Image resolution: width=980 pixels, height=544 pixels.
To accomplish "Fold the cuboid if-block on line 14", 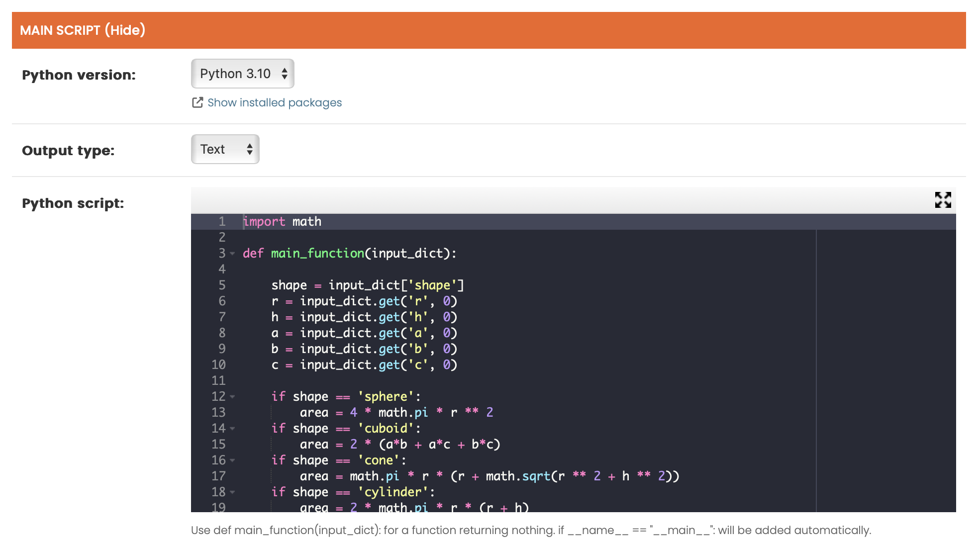I will pyautogui.click(x=232, y=429).
